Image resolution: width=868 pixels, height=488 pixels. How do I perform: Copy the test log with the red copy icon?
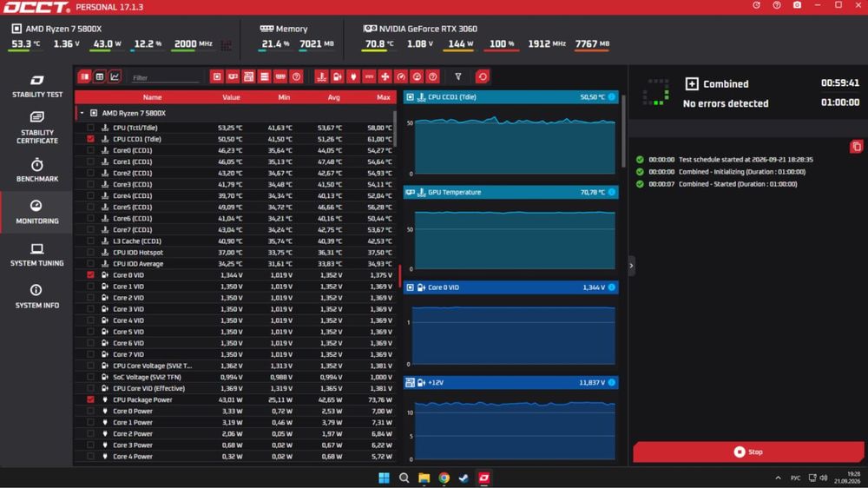(x=857, y=147)
